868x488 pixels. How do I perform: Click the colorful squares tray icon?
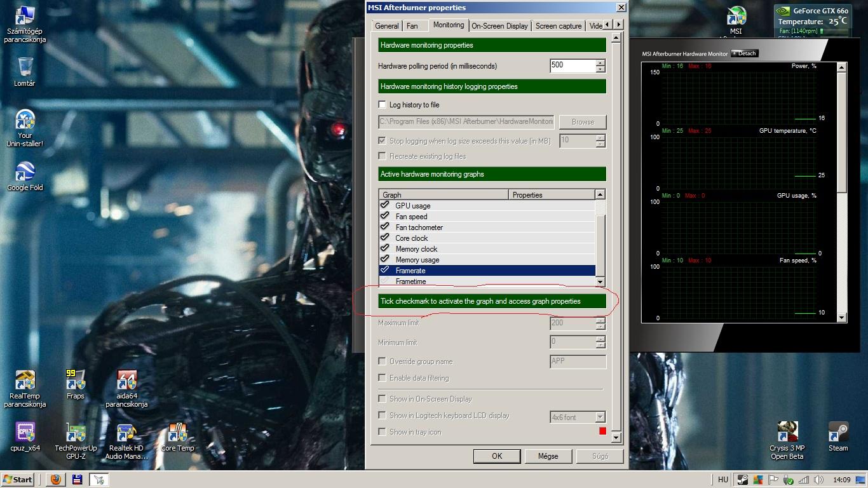tap(757, 480)
